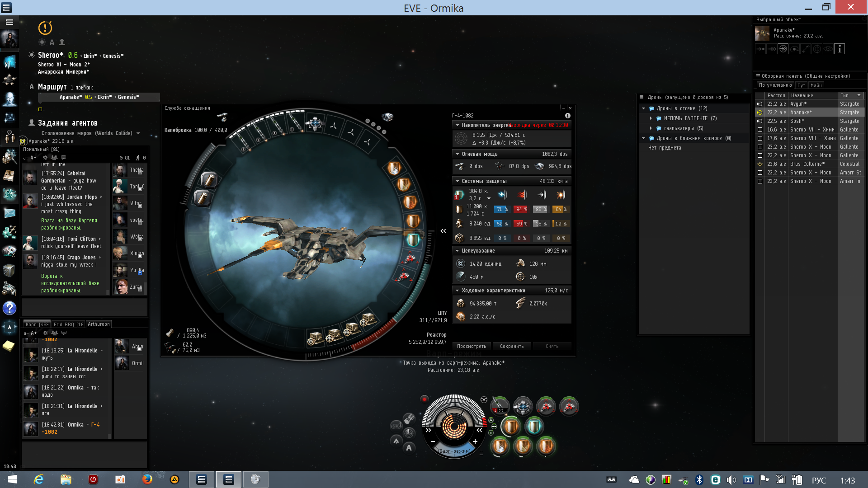Click the Look At eye icon

coord(828,49)
